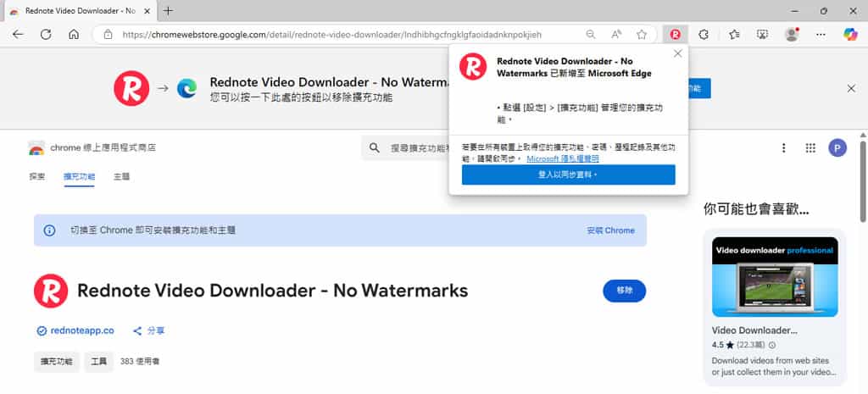
Task: Open the Edge profile avatar icon
Action: coord(793,34)
